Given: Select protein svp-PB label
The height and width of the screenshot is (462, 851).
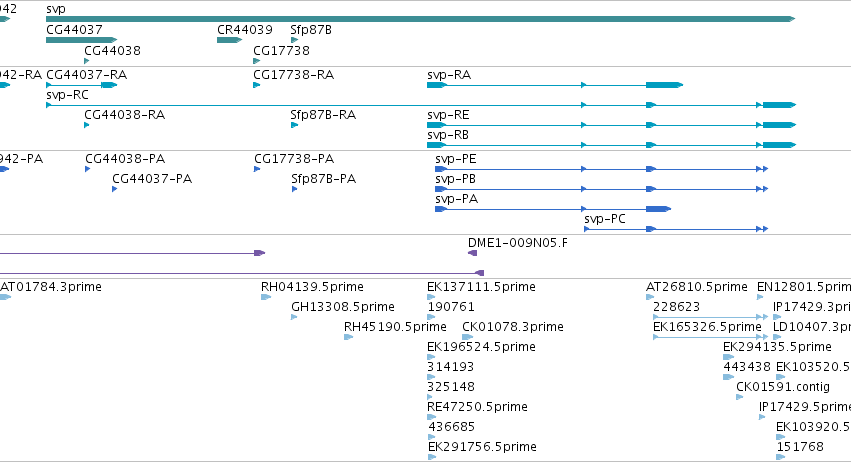Looking at the screenshot, I should tap(455, 179).
